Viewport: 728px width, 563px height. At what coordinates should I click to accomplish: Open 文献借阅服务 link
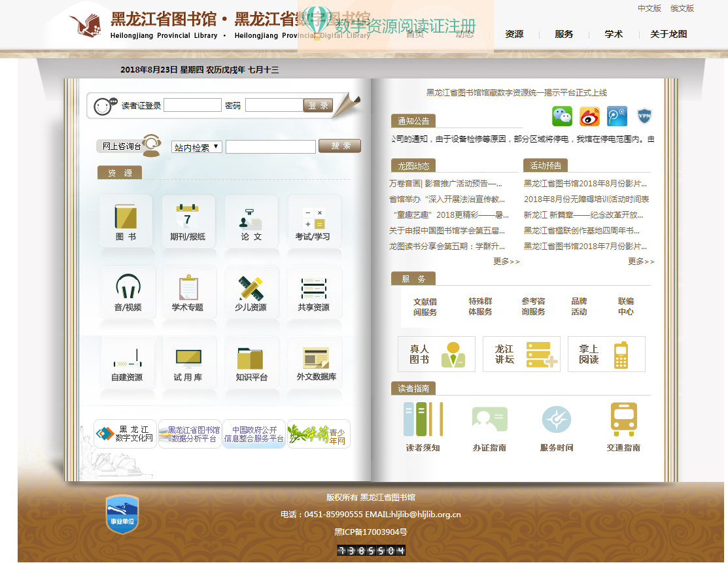425,307
